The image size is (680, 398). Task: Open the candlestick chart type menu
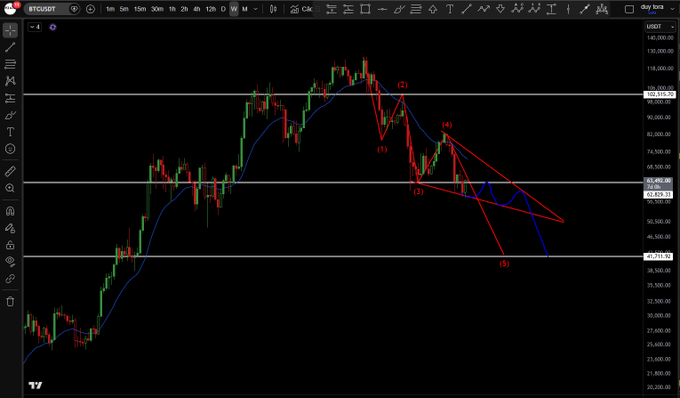click(x=273, y=9)
